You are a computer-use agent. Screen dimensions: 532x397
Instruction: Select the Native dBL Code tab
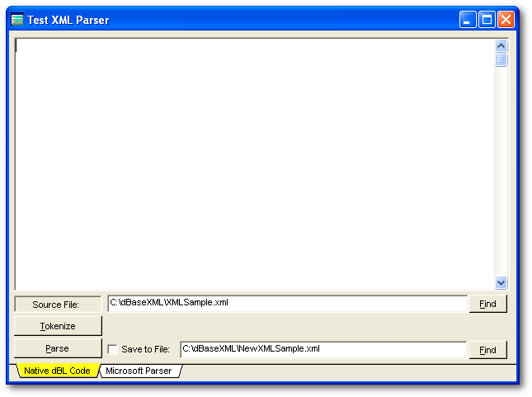56,371
